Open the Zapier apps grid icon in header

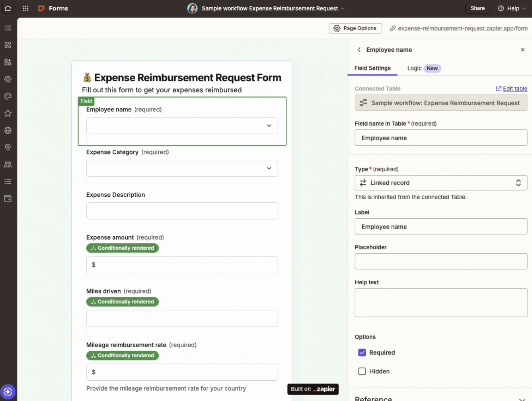click(25, 8)
